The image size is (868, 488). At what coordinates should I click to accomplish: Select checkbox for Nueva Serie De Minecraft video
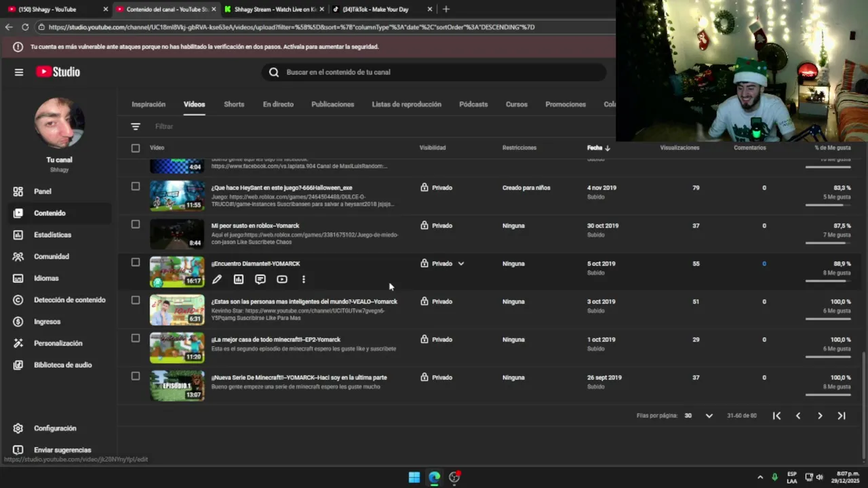click(x=136, y=376)
